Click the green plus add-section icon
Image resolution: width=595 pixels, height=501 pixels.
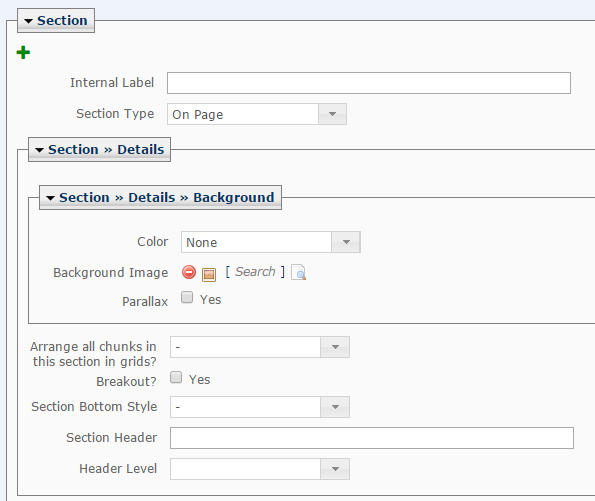click(23, 52)
